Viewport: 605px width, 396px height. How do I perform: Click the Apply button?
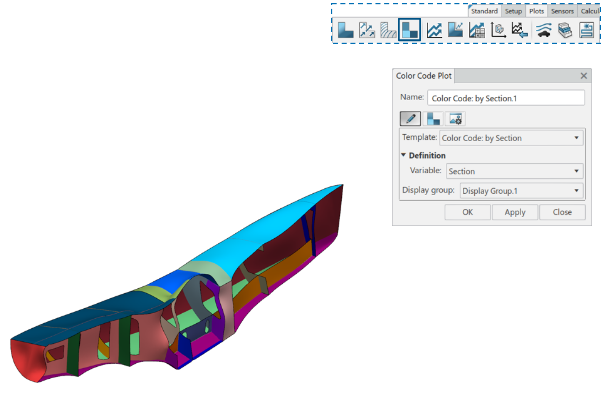pyautogui.click(x=515, y=212)
